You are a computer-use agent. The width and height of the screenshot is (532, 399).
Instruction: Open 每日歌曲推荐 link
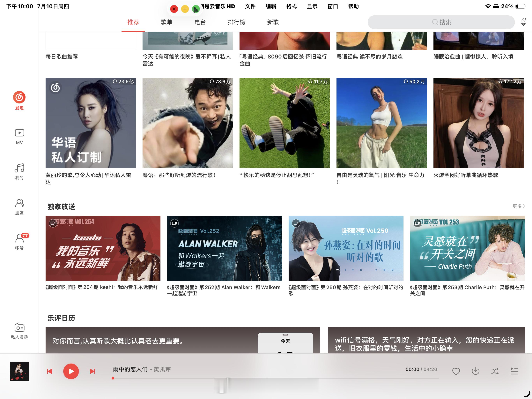[62, 56]
